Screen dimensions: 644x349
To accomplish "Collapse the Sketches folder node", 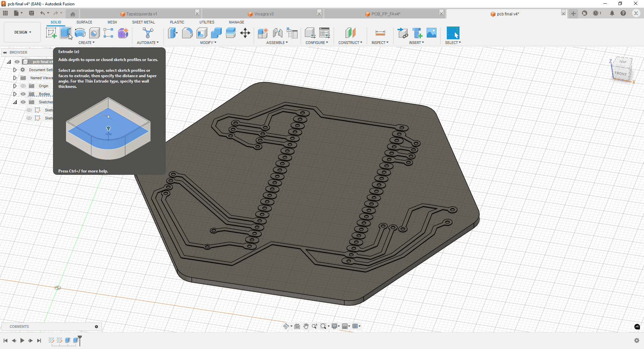I will click(15, 102).
